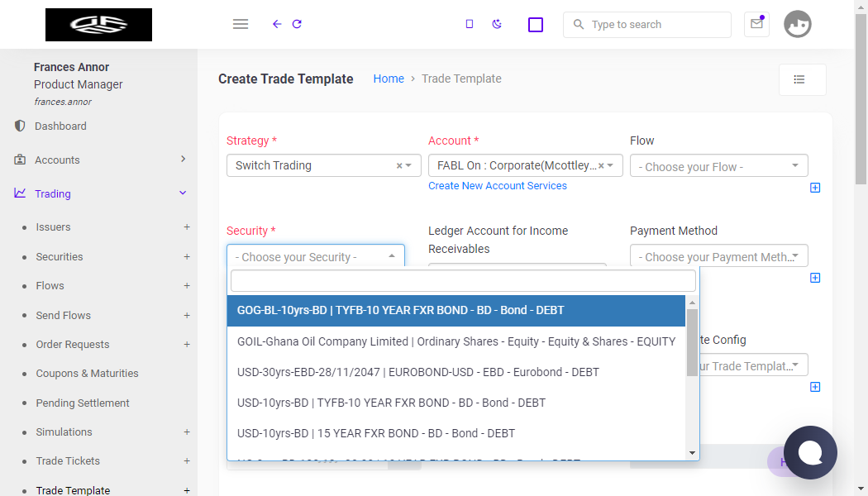
Task: Clear the FABL On account selection
Action: point(601,165)
